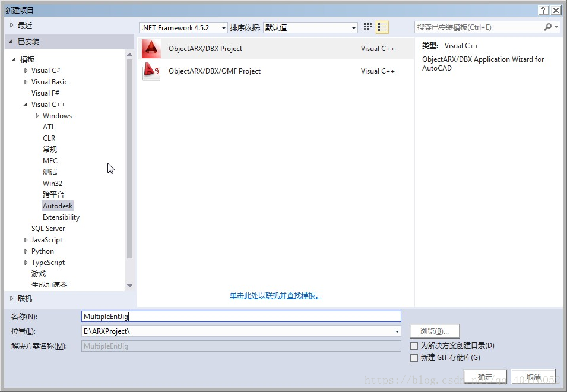Click the 浏览(B)... button
Screen dimensions: 567x392
(x=435, y=331)
